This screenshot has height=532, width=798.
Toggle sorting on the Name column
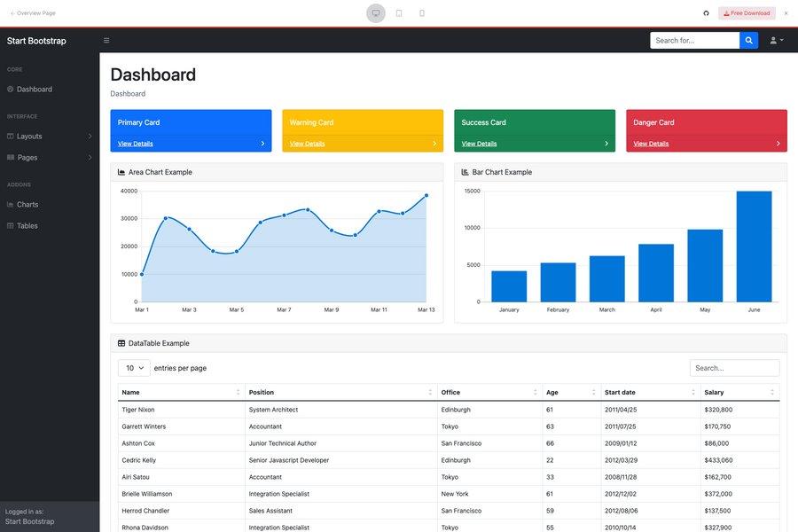[x=237, y=390]
